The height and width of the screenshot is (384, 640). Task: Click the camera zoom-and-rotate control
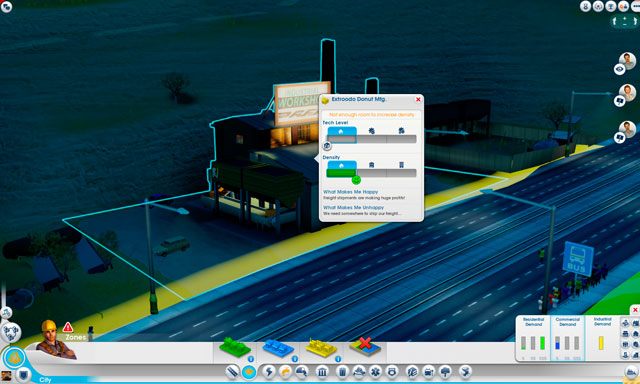[624, 22]
